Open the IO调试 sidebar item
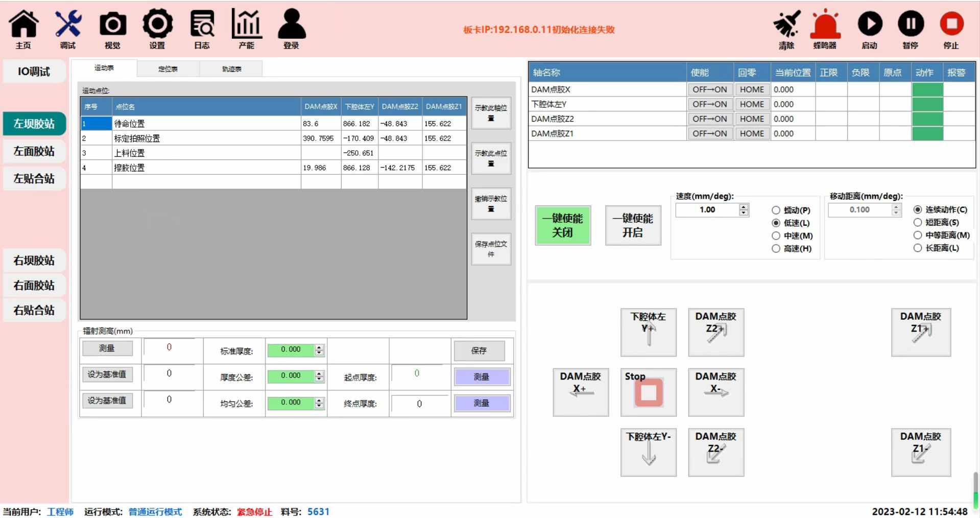This screenshot has width=980, height=518. (34, 72)
